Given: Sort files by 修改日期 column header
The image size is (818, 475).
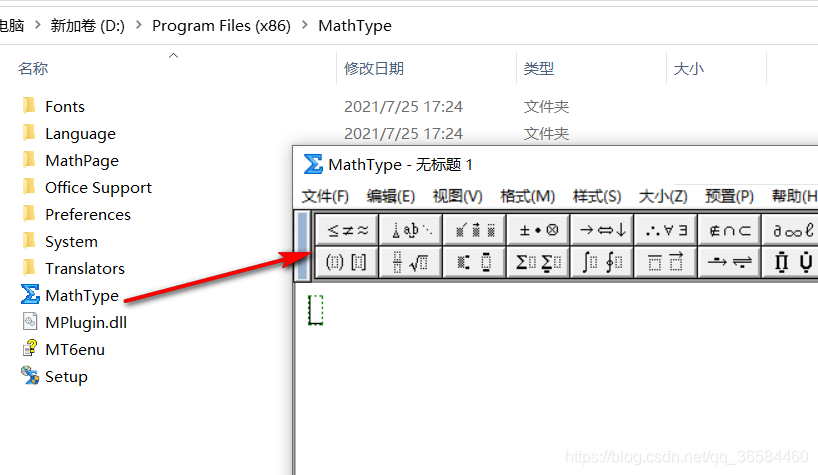Looking at the screenshot, I should [426, 68].
